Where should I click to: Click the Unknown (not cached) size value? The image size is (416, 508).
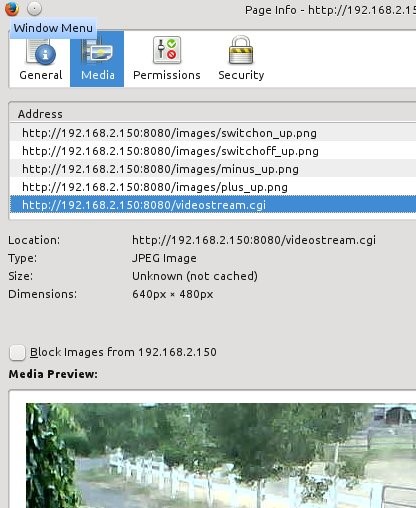point(195,276)
